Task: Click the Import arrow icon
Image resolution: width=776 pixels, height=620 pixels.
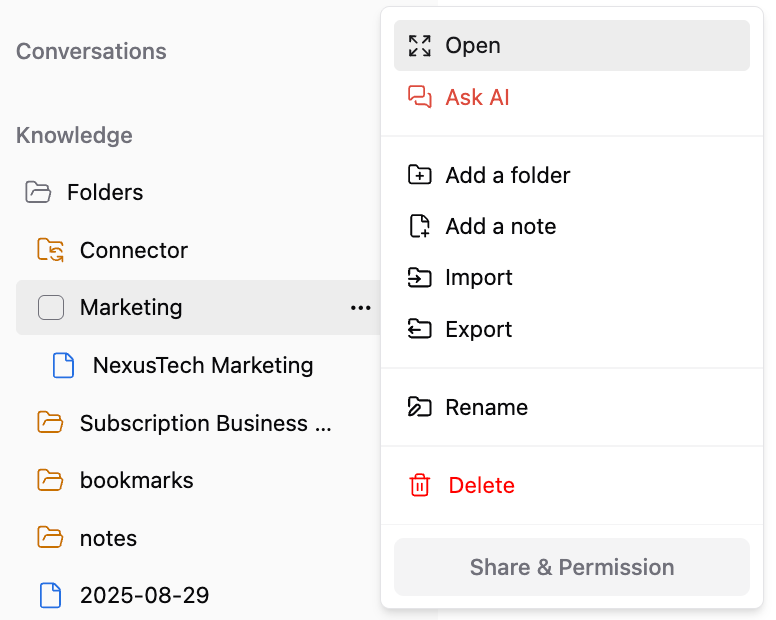Action: pos(420,278)
